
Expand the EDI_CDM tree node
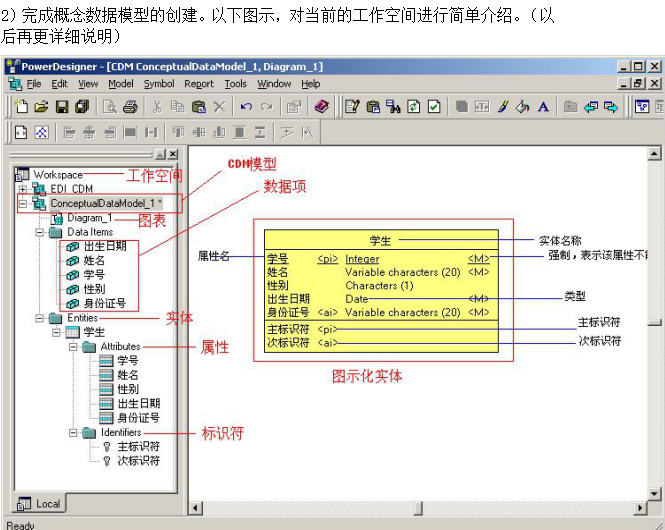pos(23,189)
